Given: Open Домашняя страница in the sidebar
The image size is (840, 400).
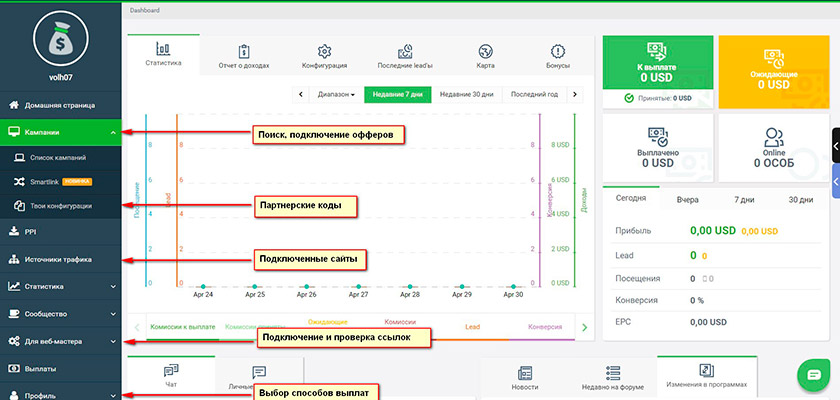Looking at the screenshot, I should [x=61, y=105].
